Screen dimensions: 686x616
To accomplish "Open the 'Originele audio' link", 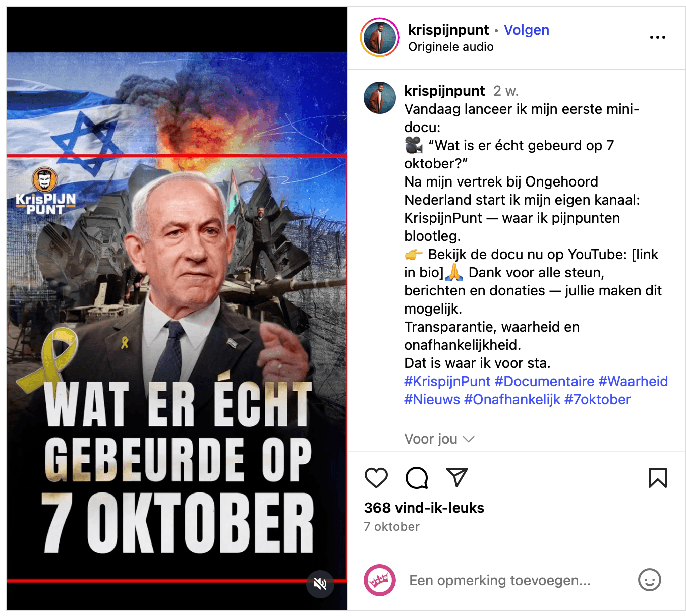I will click(451, 47).
